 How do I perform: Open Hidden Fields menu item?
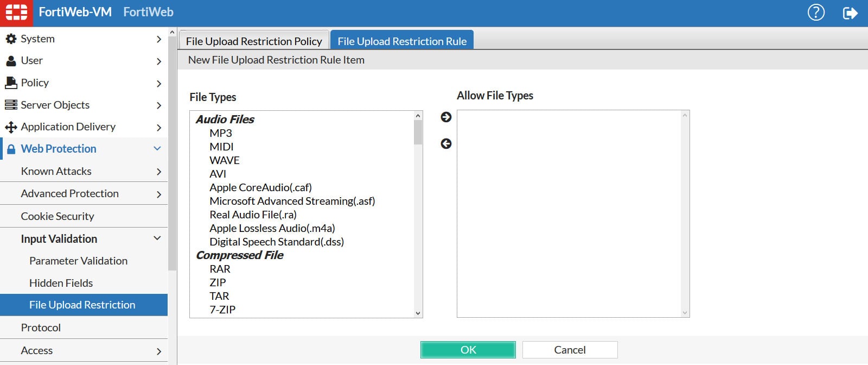(84, 283)
